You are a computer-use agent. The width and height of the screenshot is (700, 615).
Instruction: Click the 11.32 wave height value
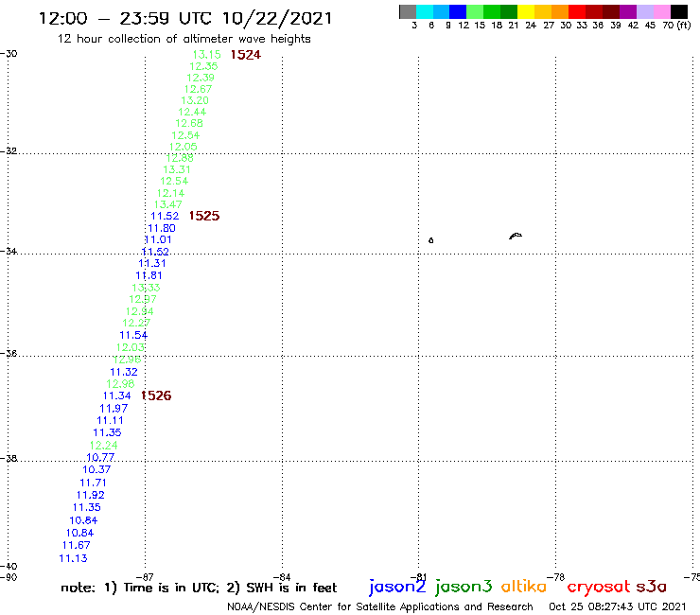pyautogui.click(x=124, y=372)
